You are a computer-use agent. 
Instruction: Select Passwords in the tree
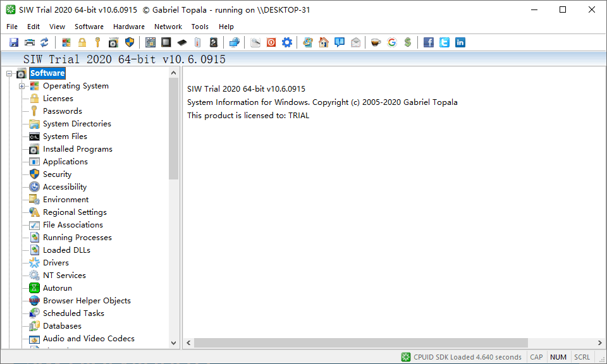click(63, 111)
